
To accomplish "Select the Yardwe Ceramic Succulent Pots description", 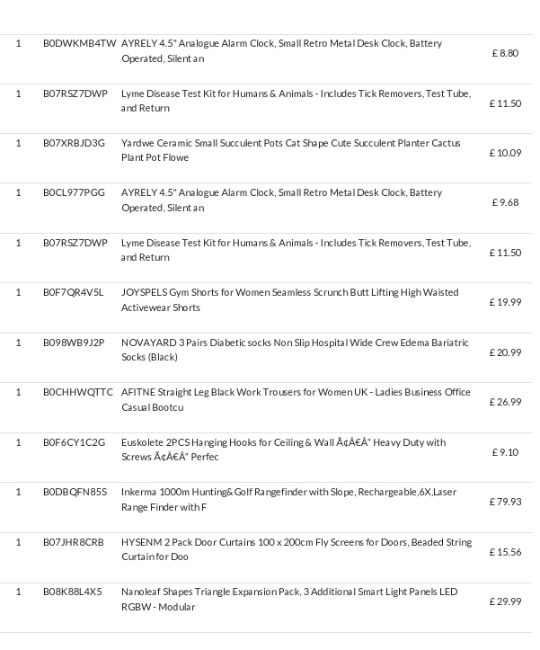I will 291,150.
